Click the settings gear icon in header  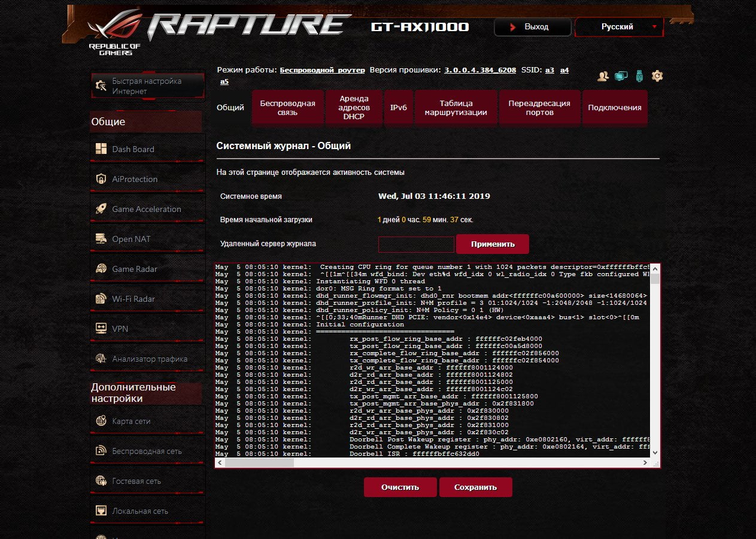(657, 76)
